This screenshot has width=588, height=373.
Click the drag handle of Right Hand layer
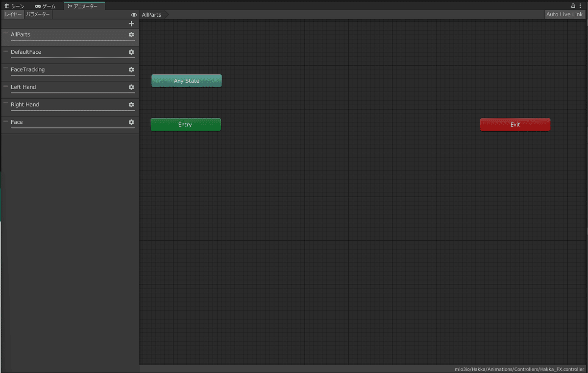pyautogui.click(x=6, y=104)
